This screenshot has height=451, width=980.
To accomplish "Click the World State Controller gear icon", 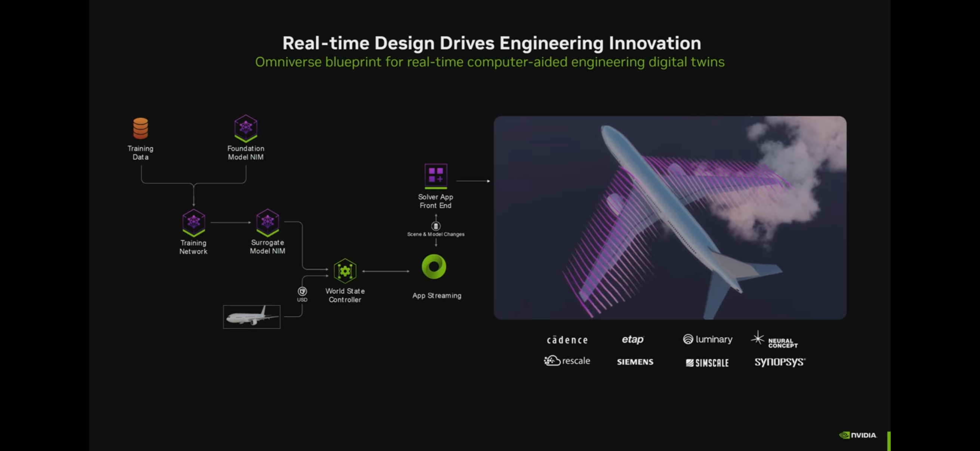I will [x=345, y=271].
